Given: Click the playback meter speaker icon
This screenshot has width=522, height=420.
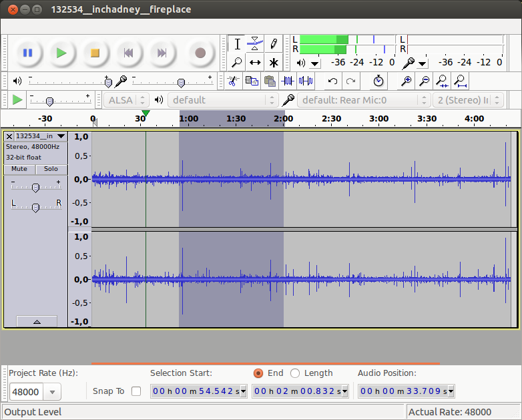Looking at the screenshot, I should click(300, 63).
